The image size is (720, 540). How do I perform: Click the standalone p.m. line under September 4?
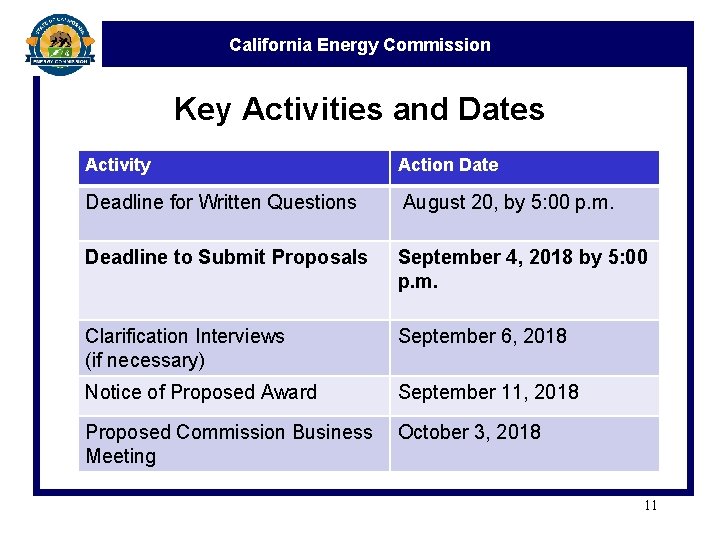tap(418, 281)
